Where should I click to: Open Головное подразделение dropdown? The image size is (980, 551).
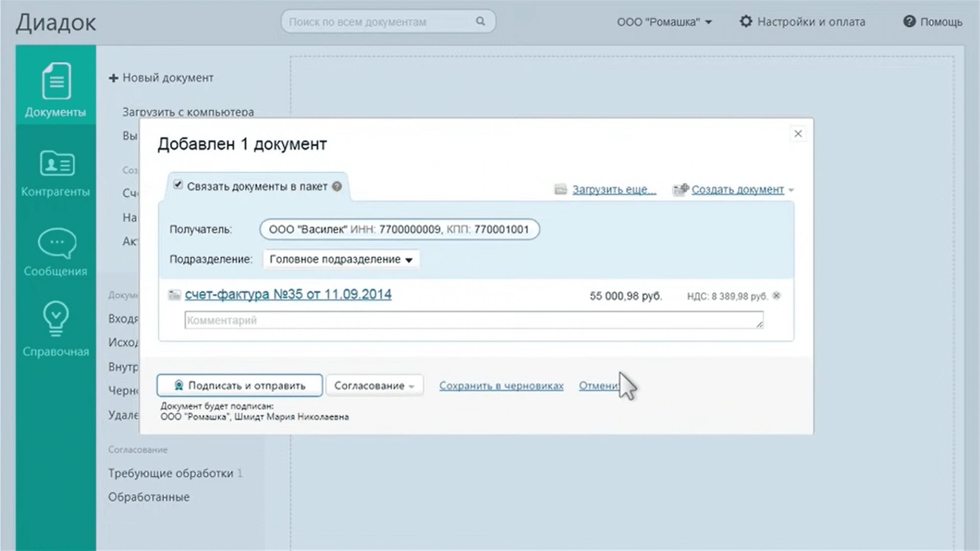coord(341,260)
